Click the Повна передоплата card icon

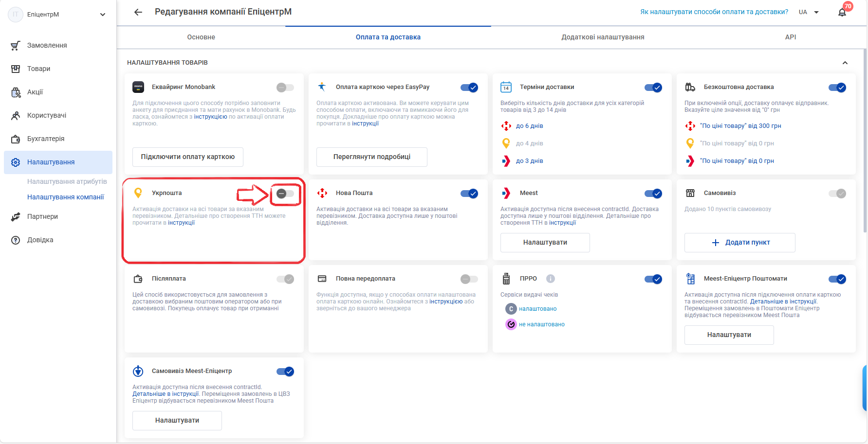[x=322, y=279]
